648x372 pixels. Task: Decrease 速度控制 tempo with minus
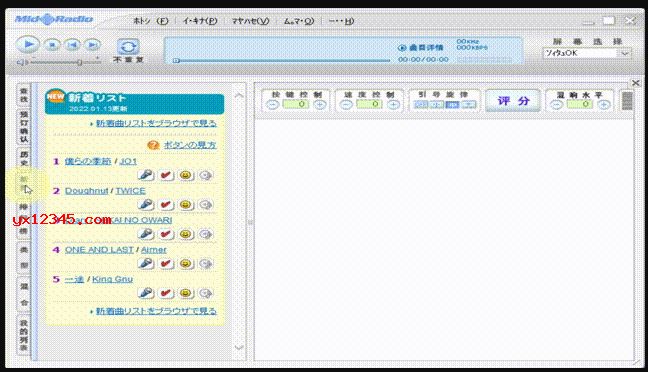(346, 105)
